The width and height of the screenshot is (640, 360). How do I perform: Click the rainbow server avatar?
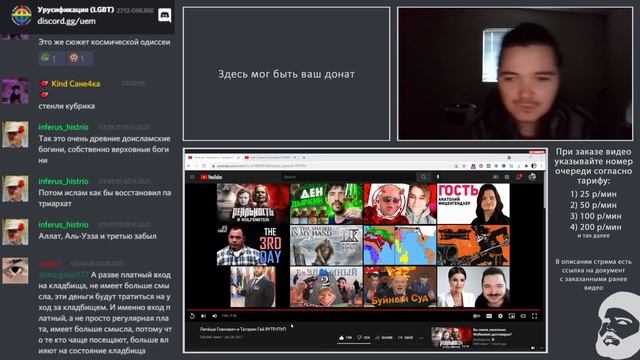(21, 16)
